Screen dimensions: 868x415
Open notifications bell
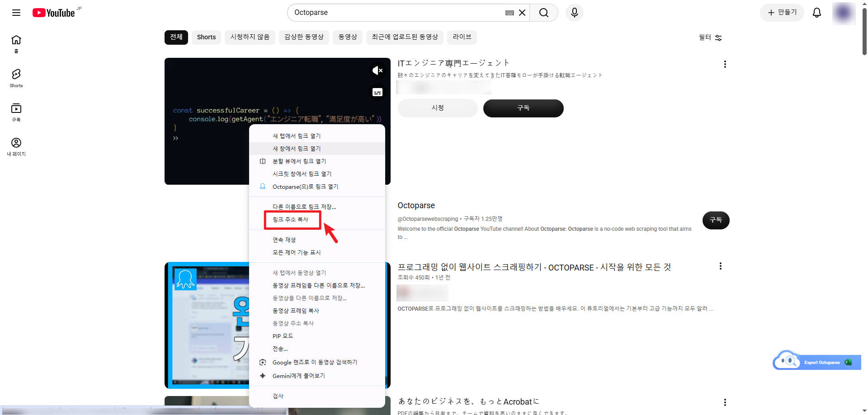click(x=817, y=13)
